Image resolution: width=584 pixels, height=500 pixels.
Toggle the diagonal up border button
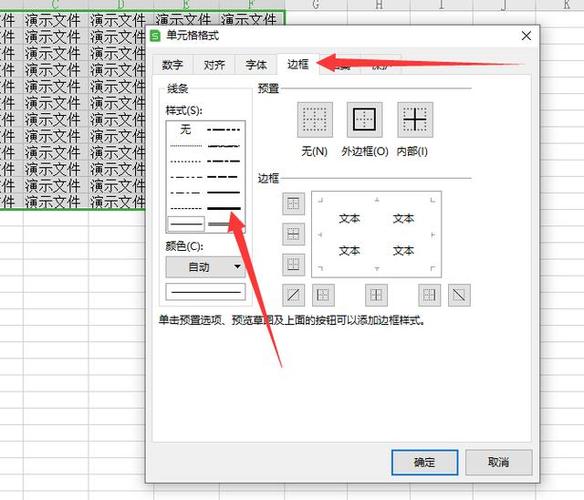click(293, 295)
